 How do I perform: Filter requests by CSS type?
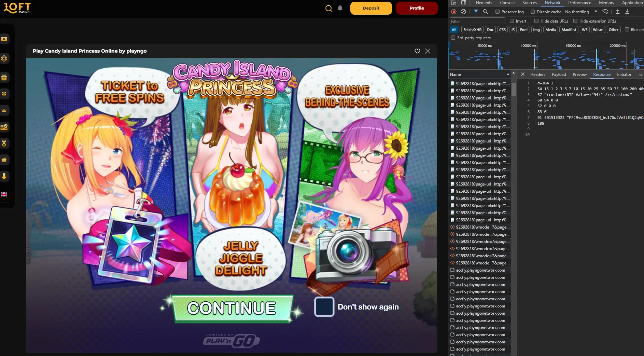pyautogui.click(x=502, y=30)
